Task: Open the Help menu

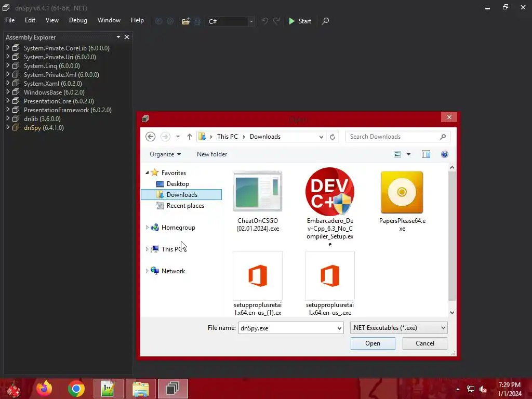Action: pos(137,20)
